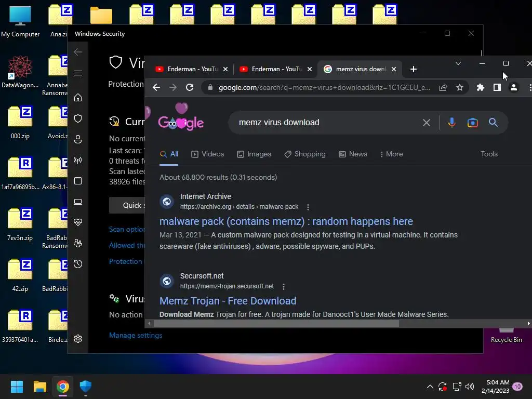This screenshot has width=532, height=399.
Task: Click the magnifier search button
Action: tap(494, 123)
